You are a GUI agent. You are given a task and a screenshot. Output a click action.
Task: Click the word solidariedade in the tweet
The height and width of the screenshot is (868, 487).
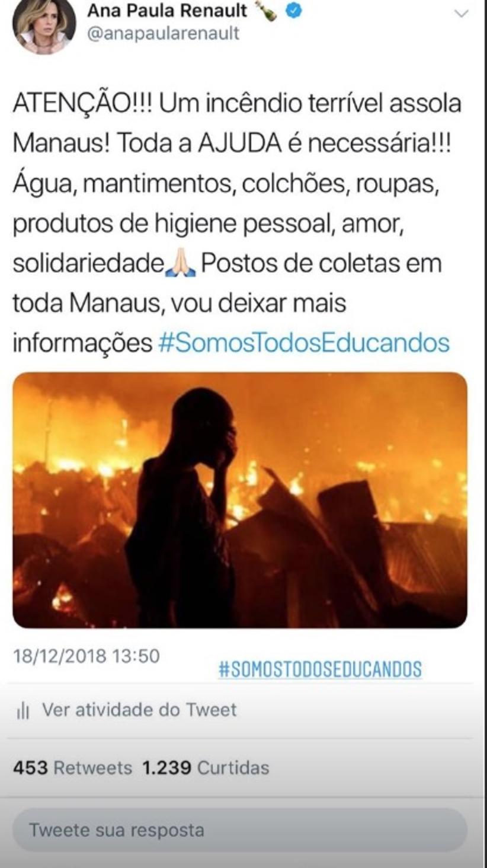coord(88,264)
